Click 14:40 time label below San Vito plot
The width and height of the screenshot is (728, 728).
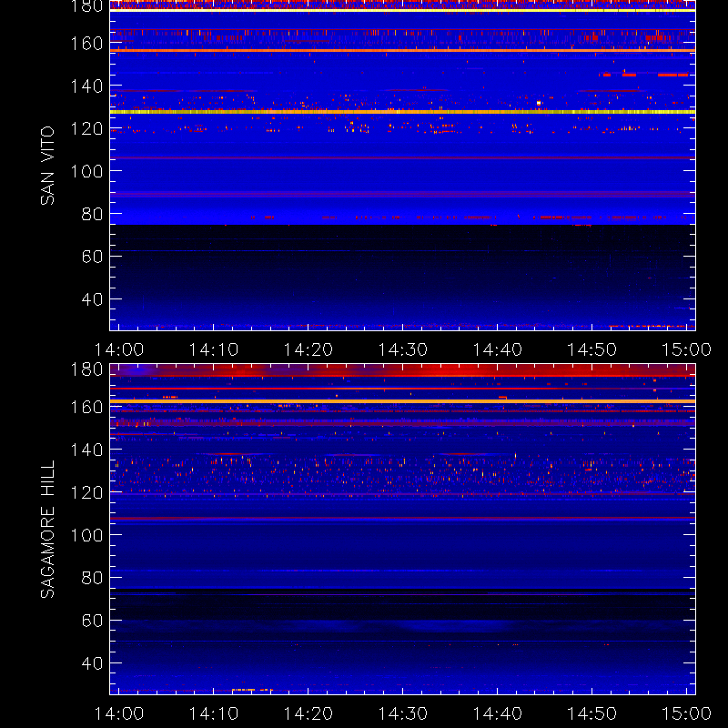(x=497, y=349)
